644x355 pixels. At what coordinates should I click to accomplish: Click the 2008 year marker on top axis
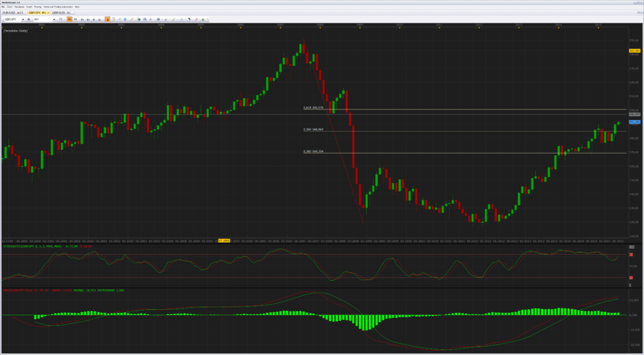point(320,25)
